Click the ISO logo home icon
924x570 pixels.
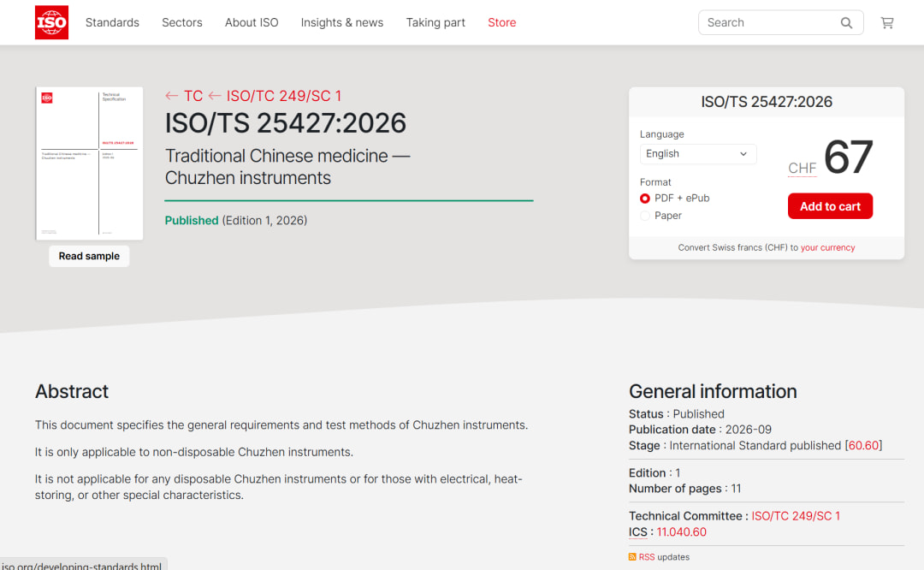coord(52,22)
